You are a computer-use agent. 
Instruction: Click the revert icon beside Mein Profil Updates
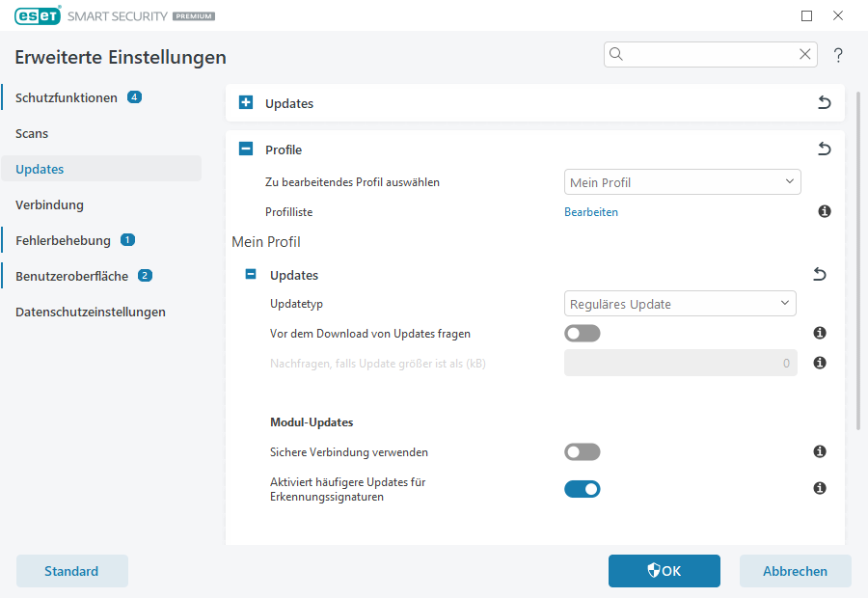819,274
